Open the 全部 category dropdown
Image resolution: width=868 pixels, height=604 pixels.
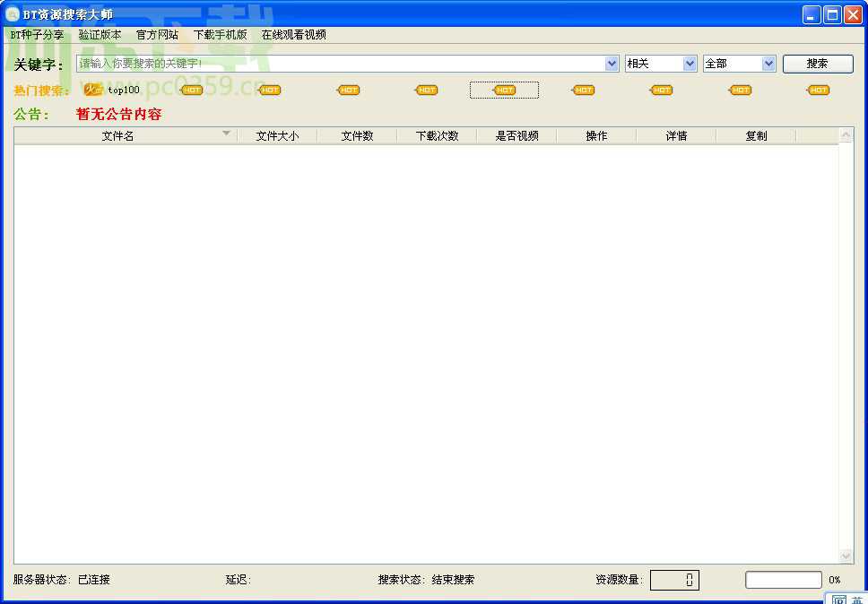pyautogui.click(x=768, y=64)
